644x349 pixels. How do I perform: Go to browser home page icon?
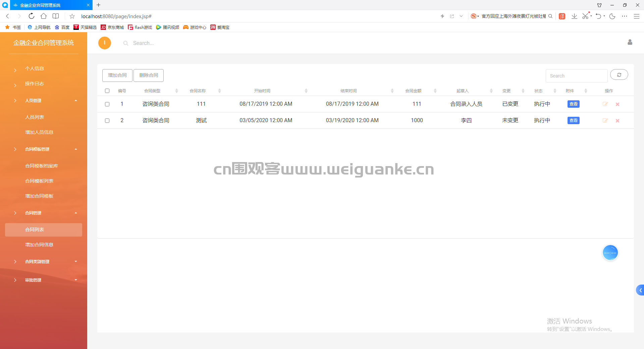tap(44, 16)
